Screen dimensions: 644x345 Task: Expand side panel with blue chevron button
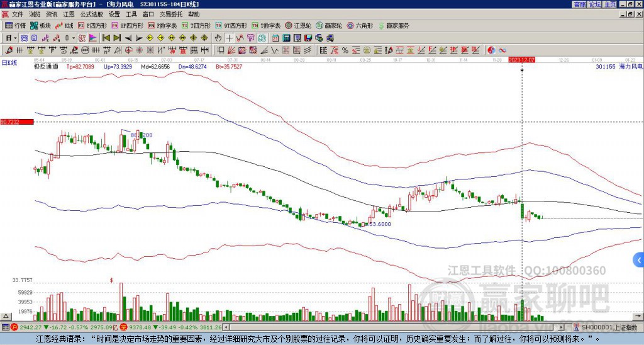point(639,260)
